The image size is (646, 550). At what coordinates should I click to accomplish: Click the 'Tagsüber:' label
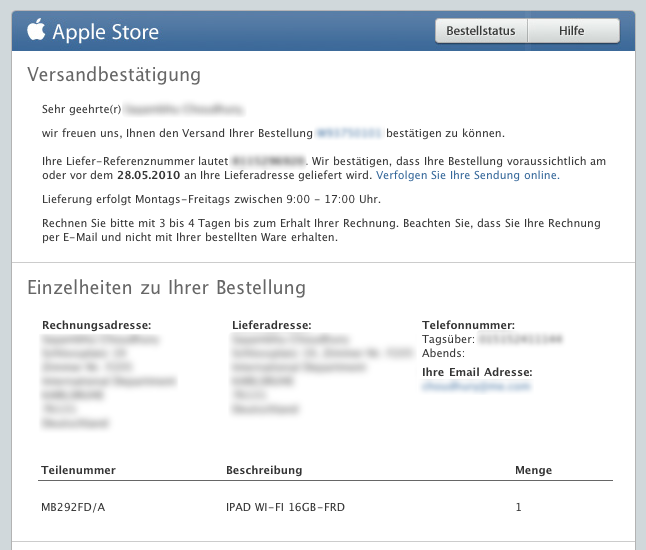coord(448,339)
